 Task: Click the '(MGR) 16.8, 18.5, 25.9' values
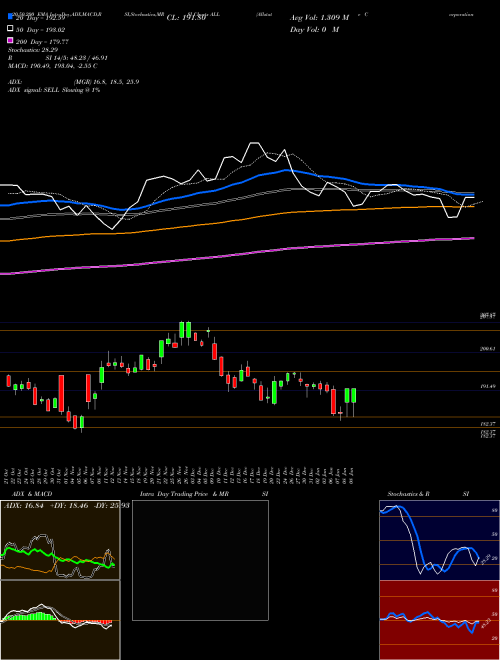106,82
